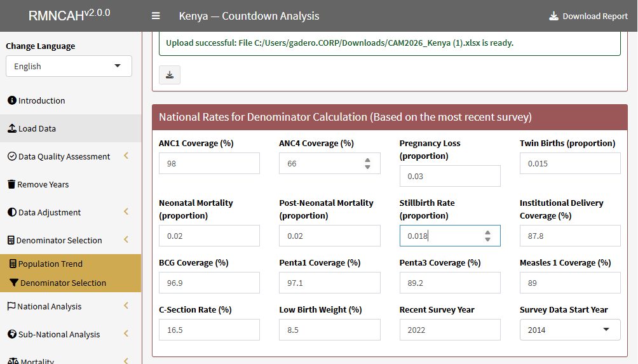Click the Measles 1 Coverage input field
638x364 pixels.
[570, 283]
